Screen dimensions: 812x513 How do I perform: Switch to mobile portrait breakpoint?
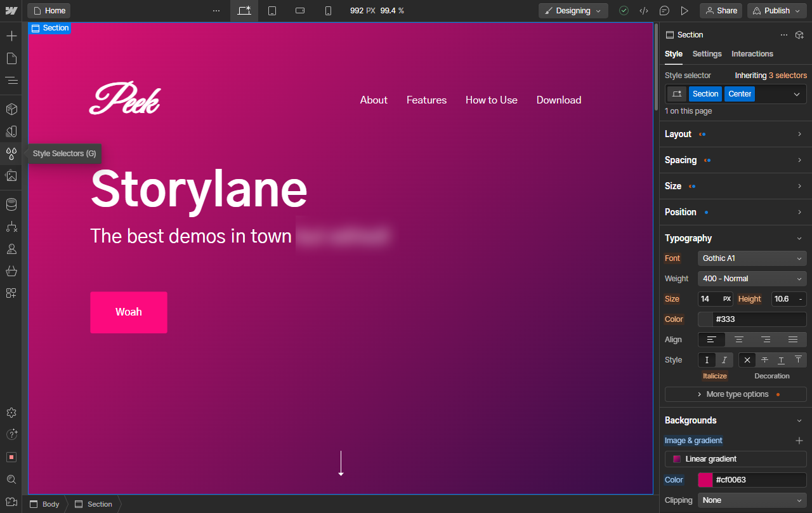(328, 11)
